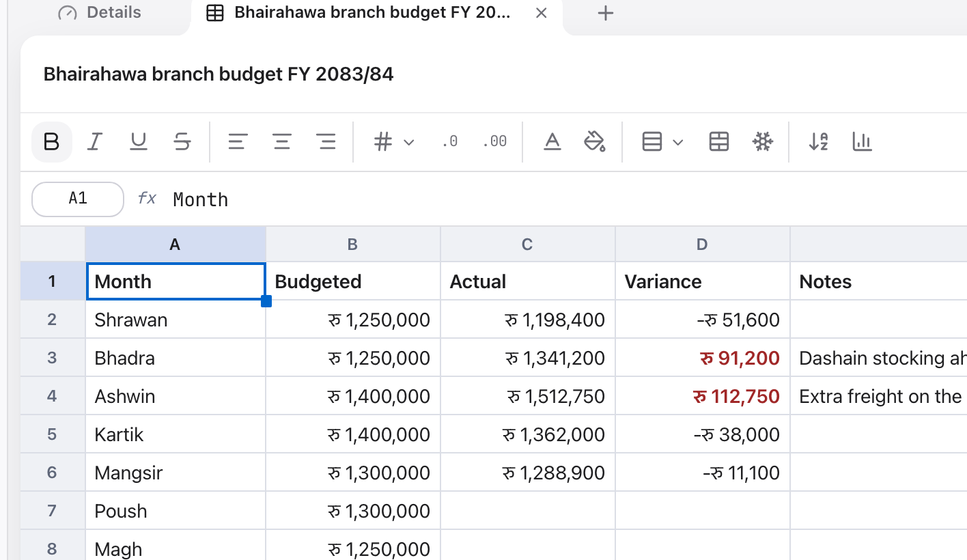This screenshot has width=967, height=560.
Task: Click the Variance header cell
Action: 703,281
